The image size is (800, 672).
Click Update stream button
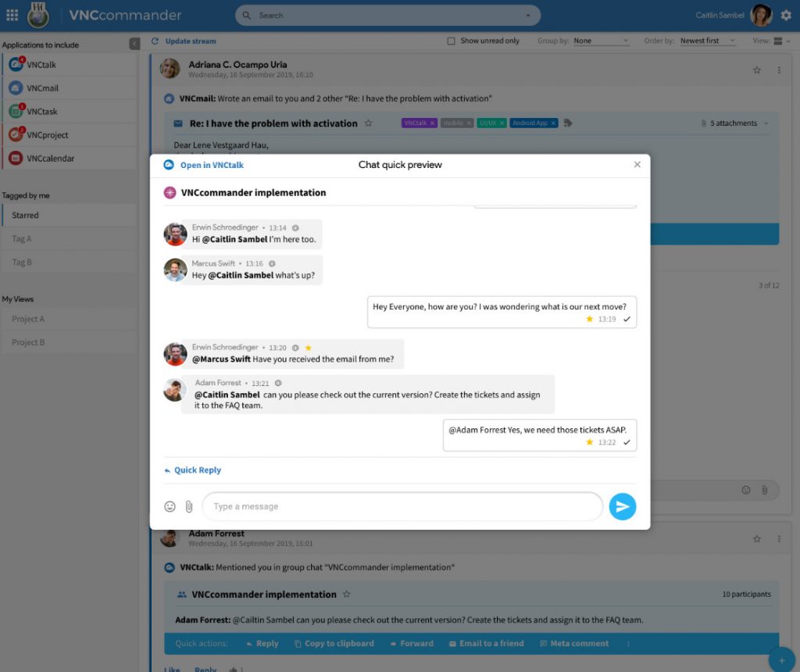click(191, 41)
